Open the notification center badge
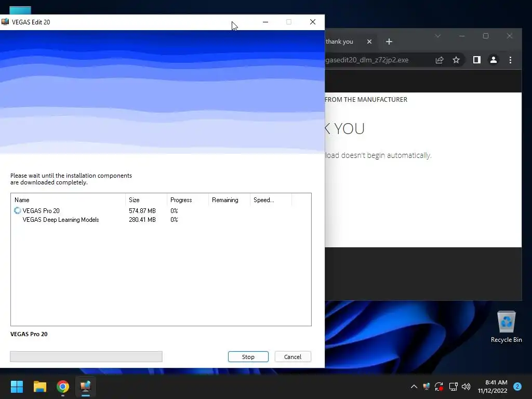The height and width of the screenshot is (399, 532). point(517,387)
